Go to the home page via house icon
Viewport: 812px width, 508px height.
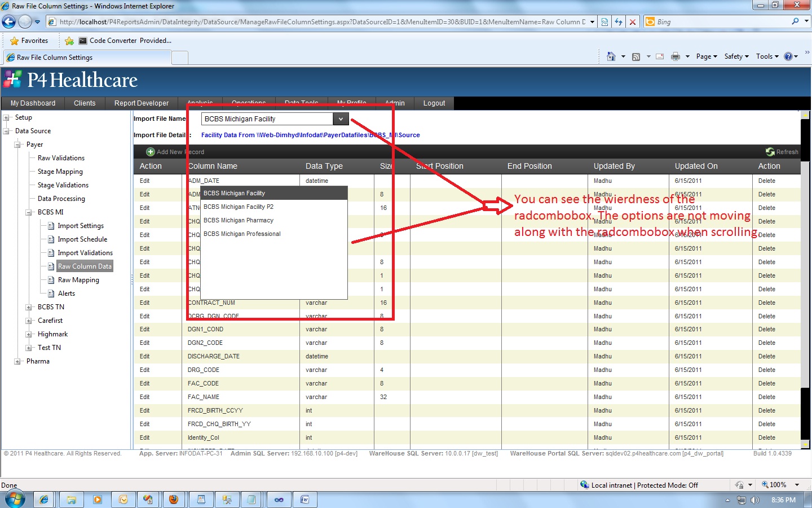click(611, 56)
